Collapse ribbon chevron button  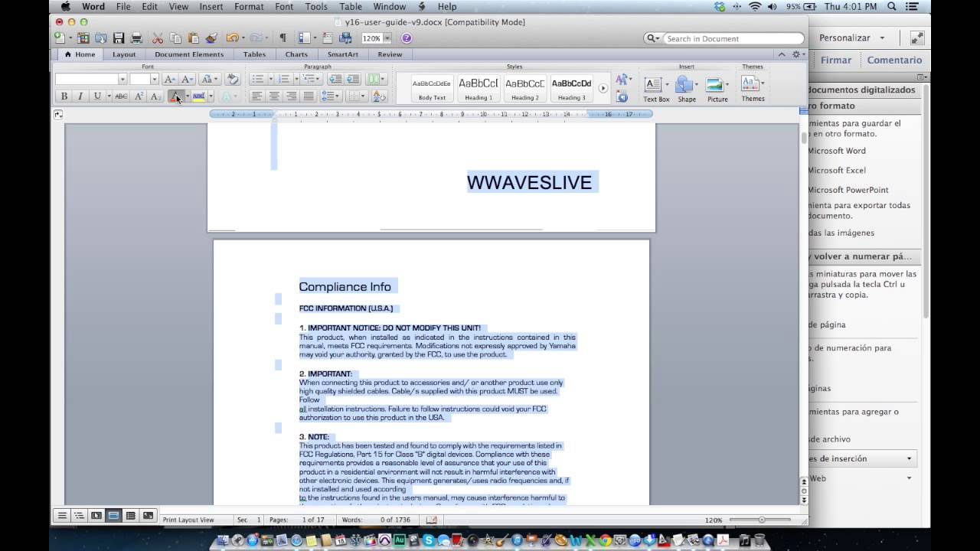pyautogui.click(x=782, y=54)
